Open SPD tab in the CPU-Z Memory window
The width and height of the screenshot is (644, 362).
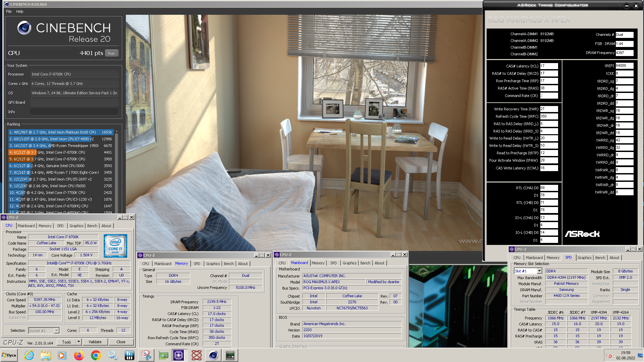[x=197, y=264]
